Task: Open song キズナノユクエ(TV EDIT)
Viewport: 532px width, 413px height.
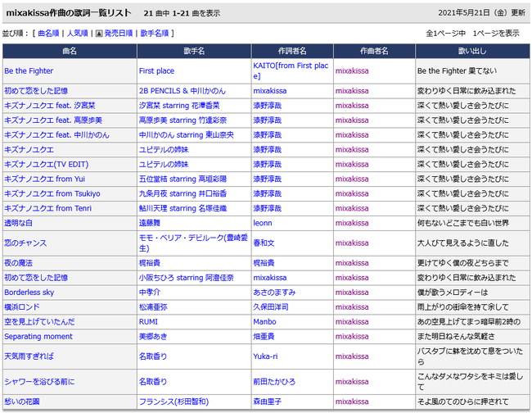Action: (x=47, y=165)
